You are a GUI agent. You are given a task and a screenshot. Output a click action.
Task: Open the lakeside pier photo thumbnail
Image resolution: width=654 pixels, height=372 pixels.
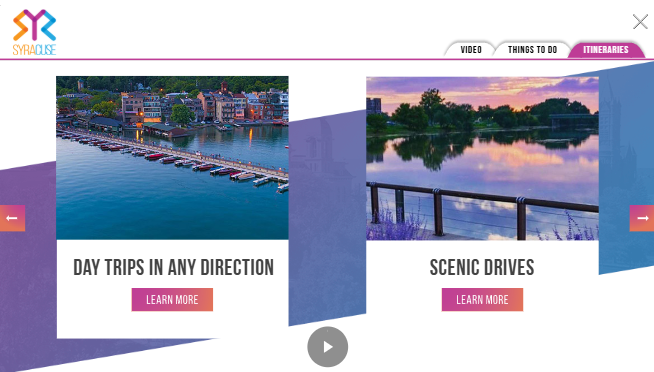pyautogui.click(x=172, y=158)
